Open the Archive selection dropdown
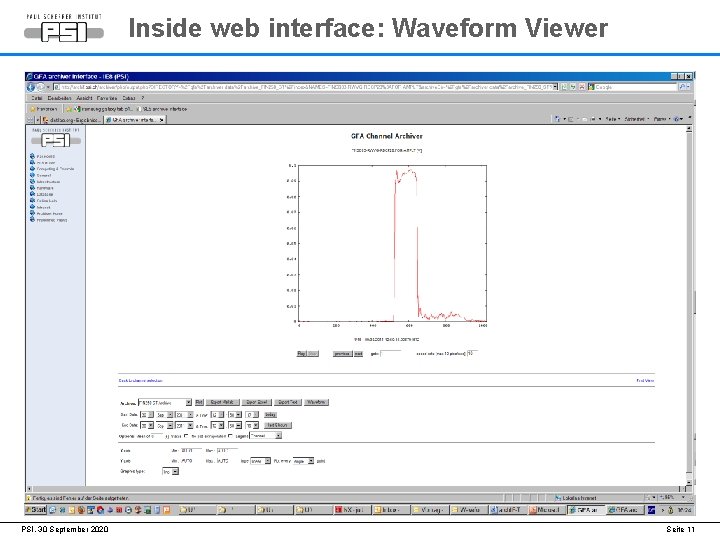 point(165,402)
